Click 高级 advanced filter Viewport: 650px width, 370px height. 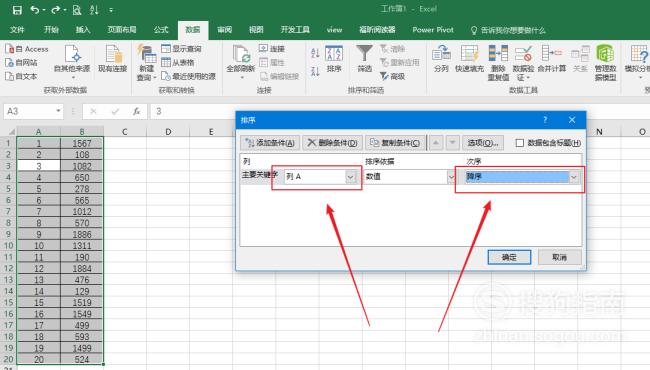click(393, 76)
